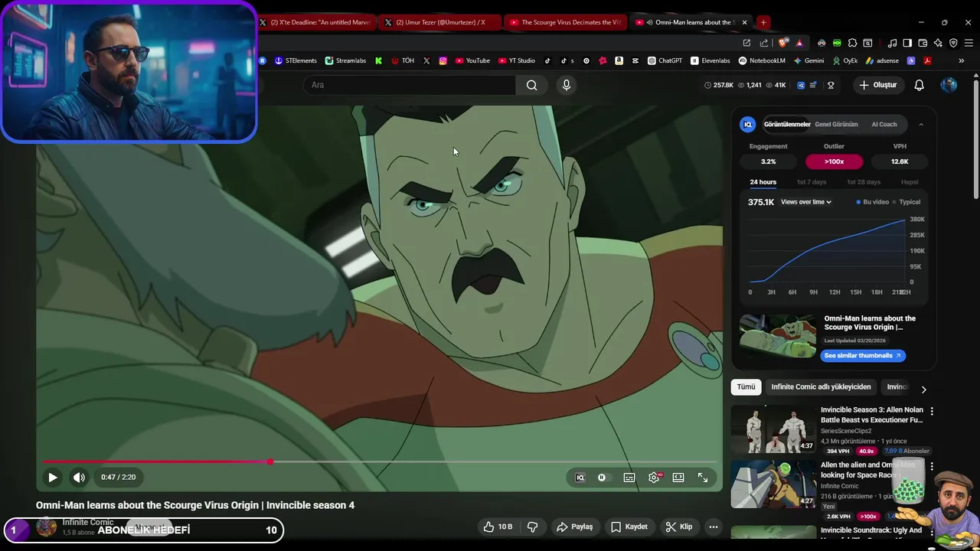Create a clip with Klip button
980x551 pixels.
(679, 527)
